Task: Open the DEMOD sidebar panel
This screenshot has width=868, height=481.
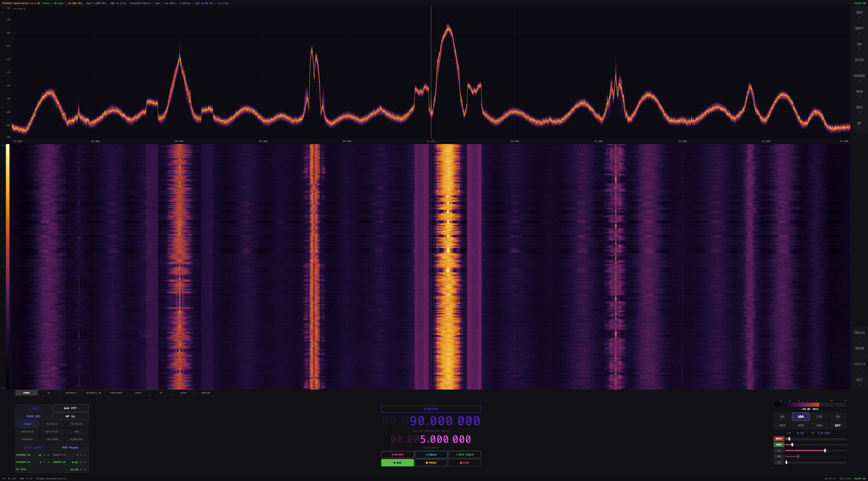Action: [x=859, y=78]
